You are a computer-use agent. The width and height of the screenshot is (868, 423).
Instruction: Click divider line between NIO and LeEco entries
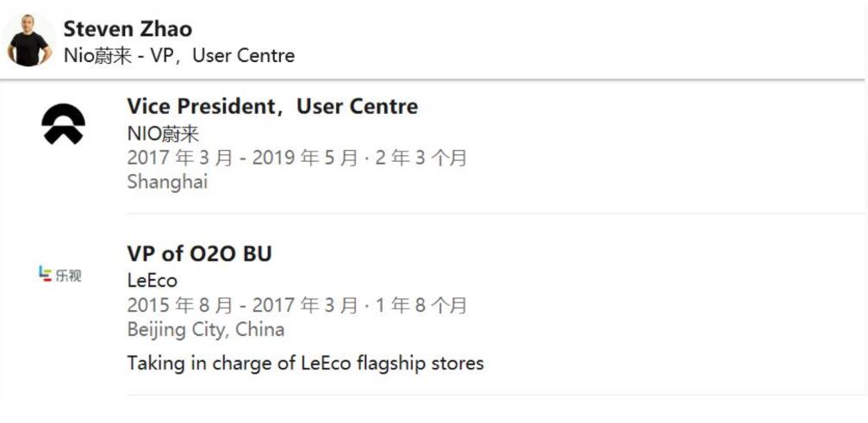(495, 214)
